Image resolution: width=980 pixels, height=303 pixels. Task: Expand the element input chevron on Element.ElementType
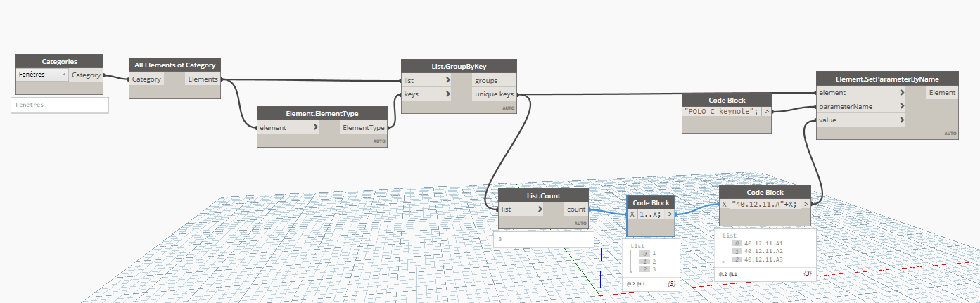click(315, 128)
